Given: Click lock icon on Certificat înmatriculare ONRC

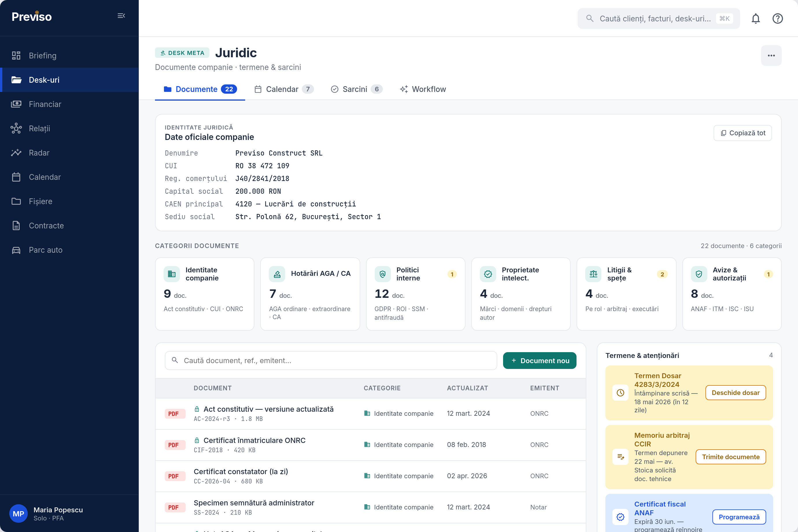Looking at the screenshot, I should tap(197, 440).
